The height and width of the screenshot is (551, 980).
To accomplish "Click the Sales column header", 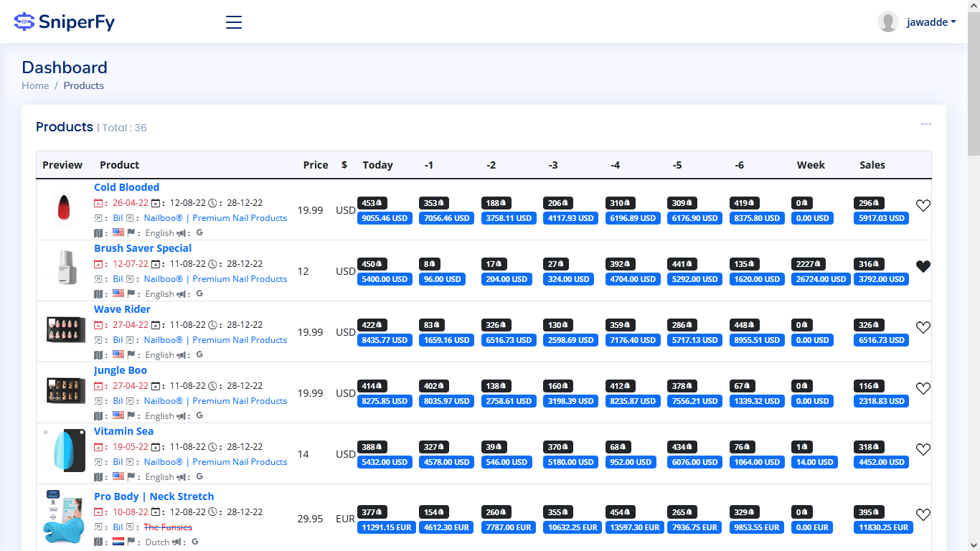I will tap(872, 165).
